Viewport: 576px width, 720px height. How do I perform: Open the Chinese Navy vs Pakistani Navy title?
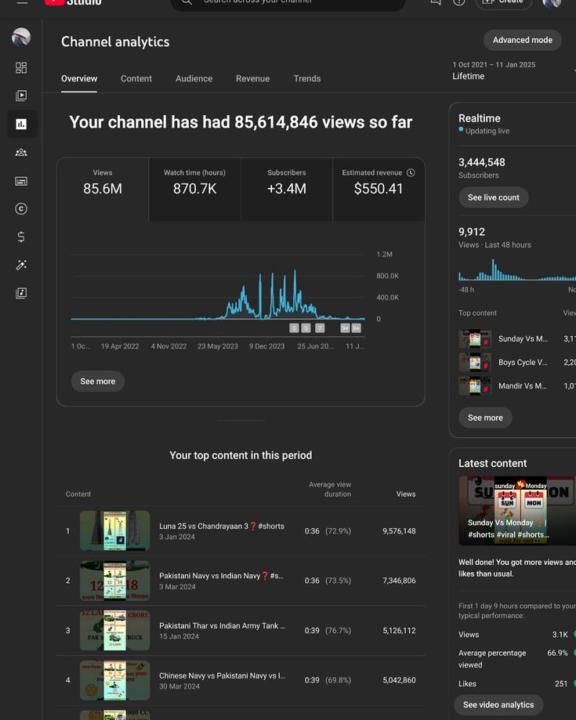click(x=222, y=676)
